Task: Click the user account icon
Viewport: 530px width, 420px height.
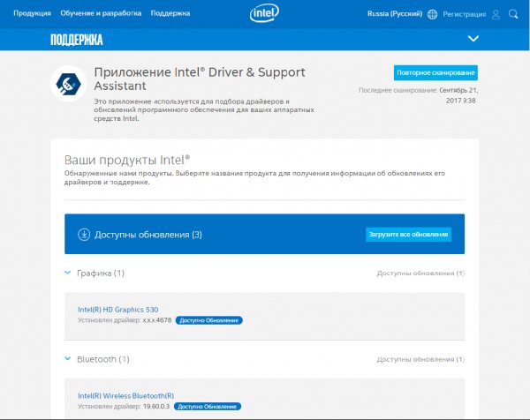Action: pyautogui.click(x=496, y=14)
